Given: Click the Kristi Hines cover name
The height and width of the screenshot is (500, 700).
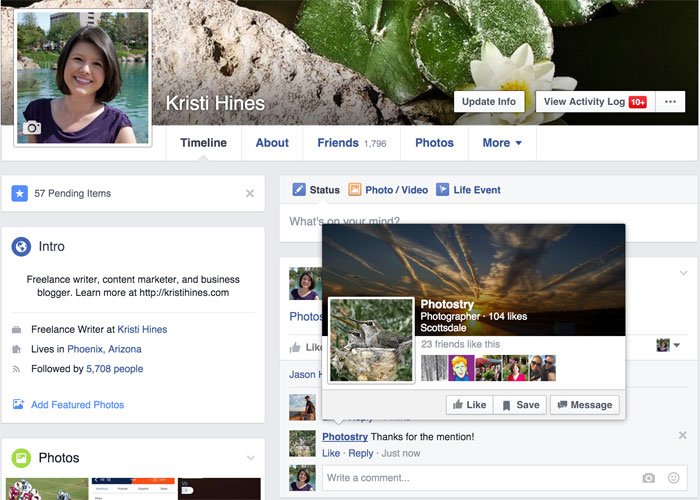Looking at the screenshot, I should (215, 103).
